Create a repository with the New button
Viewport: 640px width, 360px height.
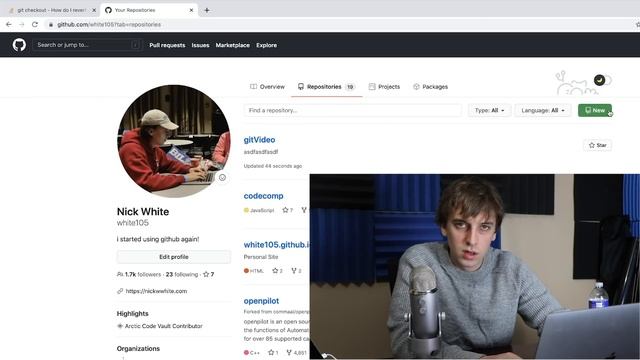pos(595,110)
